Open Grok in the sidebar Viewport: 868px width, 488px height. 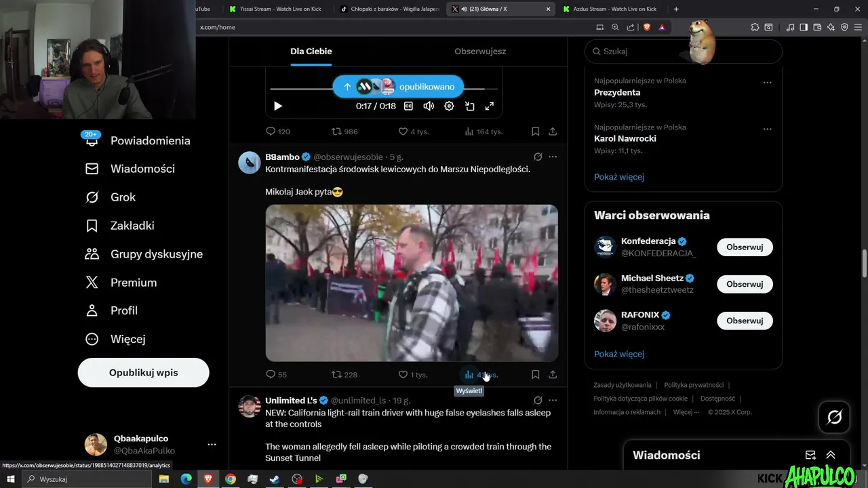click(x=111, y=197)
